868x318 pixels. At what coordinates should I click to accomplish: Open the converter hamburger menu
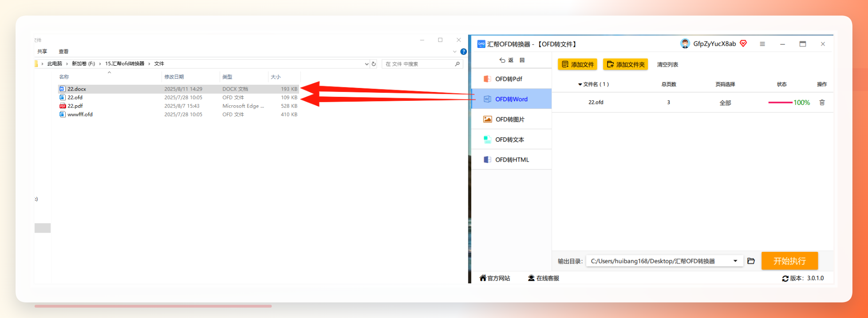point(762,44)
